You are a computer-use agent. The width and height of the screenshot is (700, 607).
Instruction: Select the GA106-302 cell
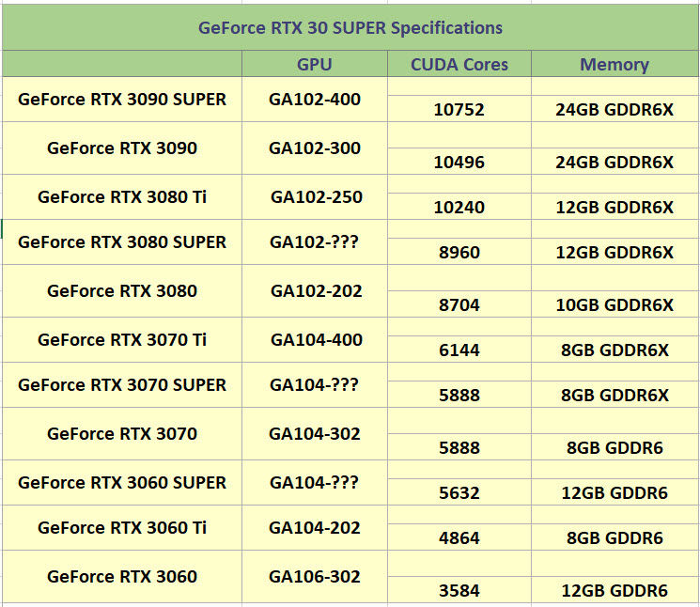(x=314, y=577)
